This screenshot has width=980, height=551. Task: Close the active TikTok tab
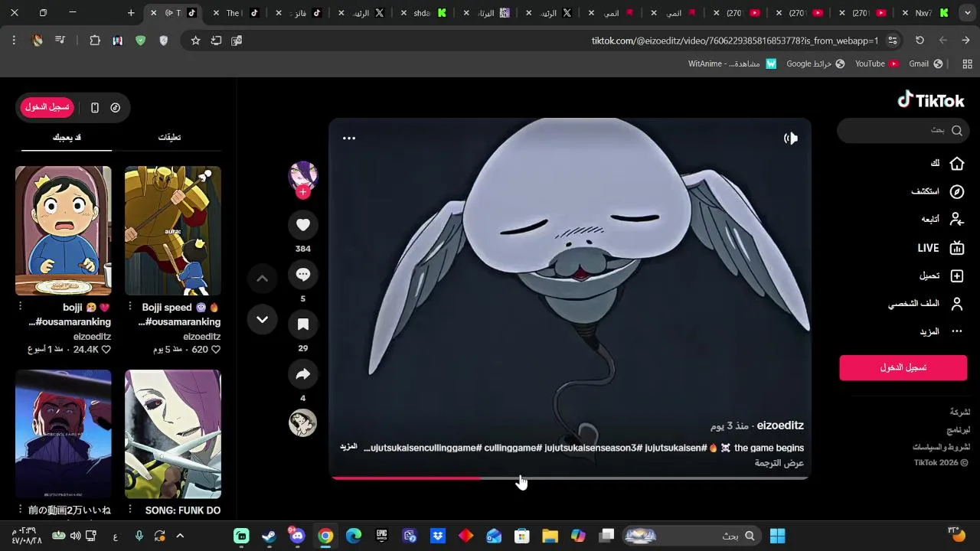pyautogui.click(x=154, y=13)
